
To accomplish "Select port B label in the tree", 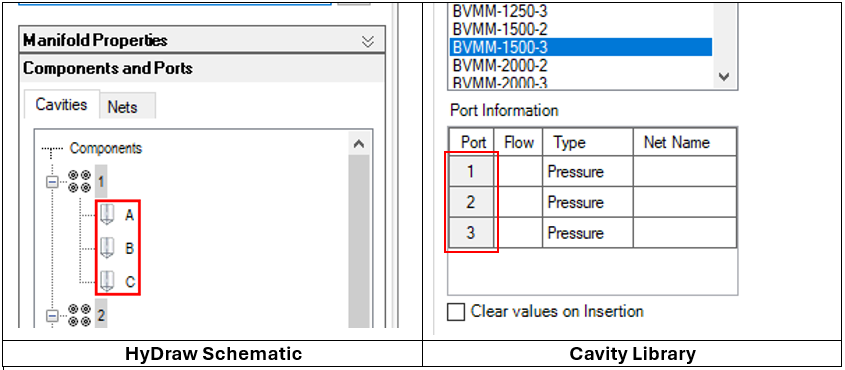I will point(129,249).
